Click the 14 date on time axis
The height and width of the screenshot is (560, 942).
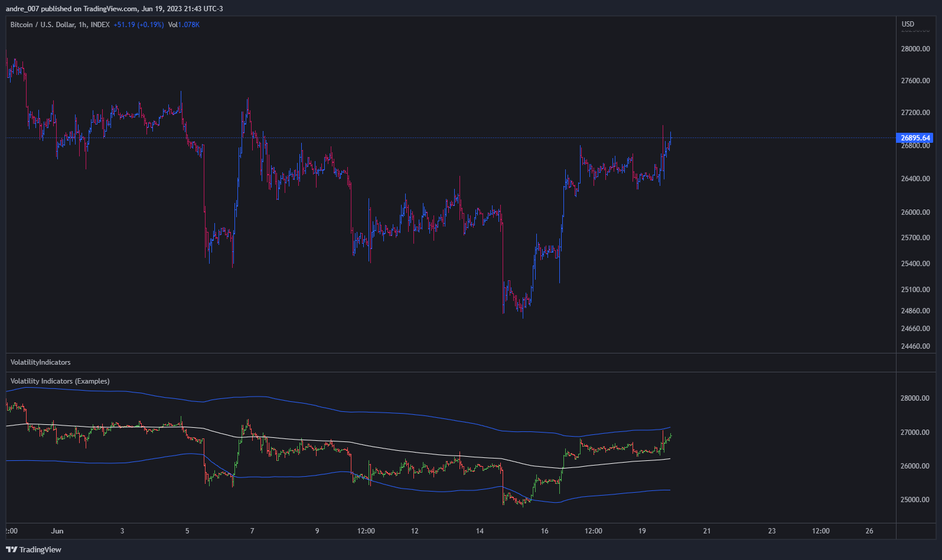click(480, 531)
